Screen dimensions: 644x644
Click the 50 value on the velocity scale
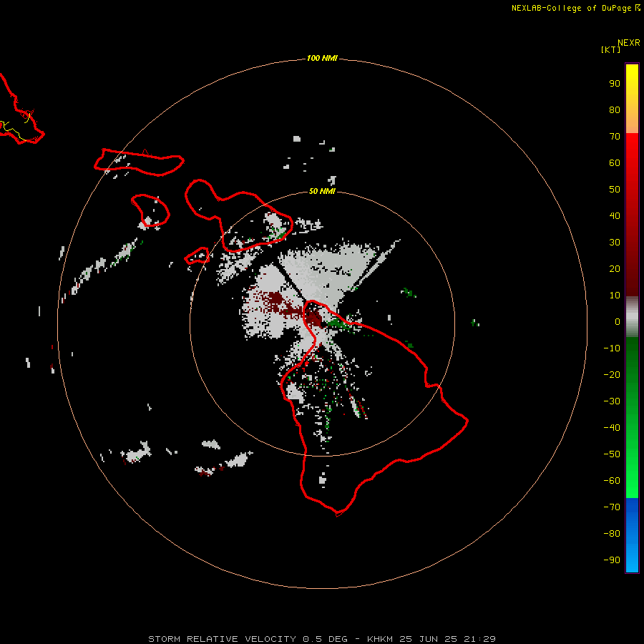click(x=615, y=190)
